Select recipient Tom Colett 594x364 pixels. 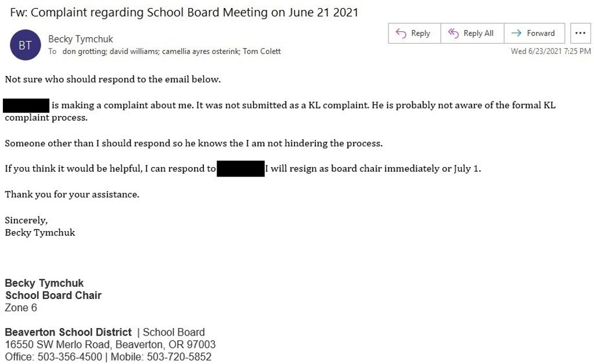tap(262, 52)
